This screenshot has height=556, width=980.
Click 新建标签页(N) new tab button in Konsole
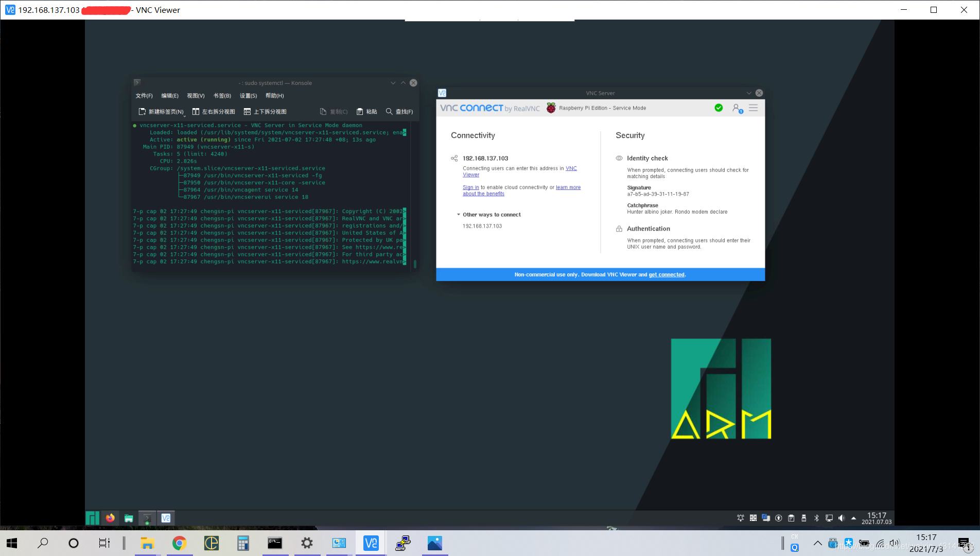coord(161,112)
